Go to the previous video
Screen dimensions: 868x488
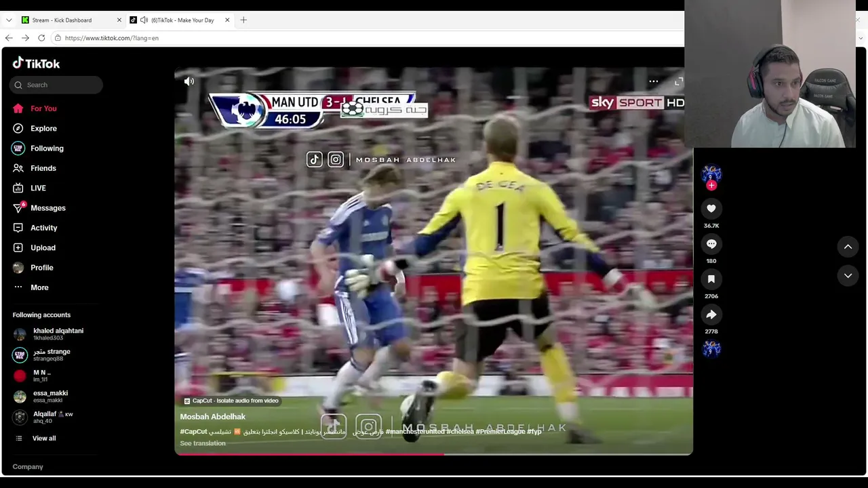[x=848, y=247]
